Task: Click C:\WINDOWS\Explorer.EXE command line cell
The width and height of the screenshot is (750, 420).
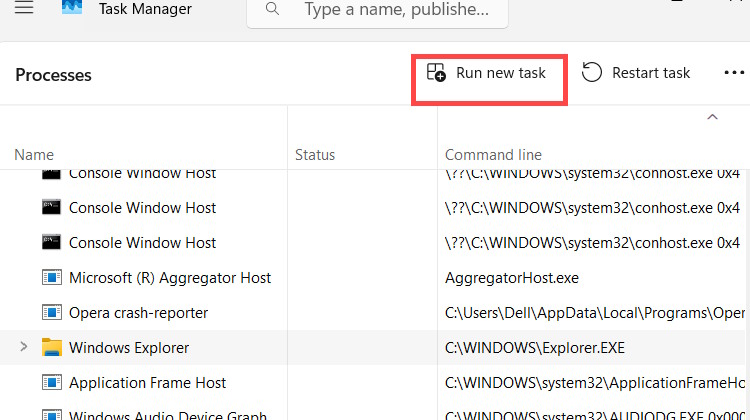Action: [535, 348]
